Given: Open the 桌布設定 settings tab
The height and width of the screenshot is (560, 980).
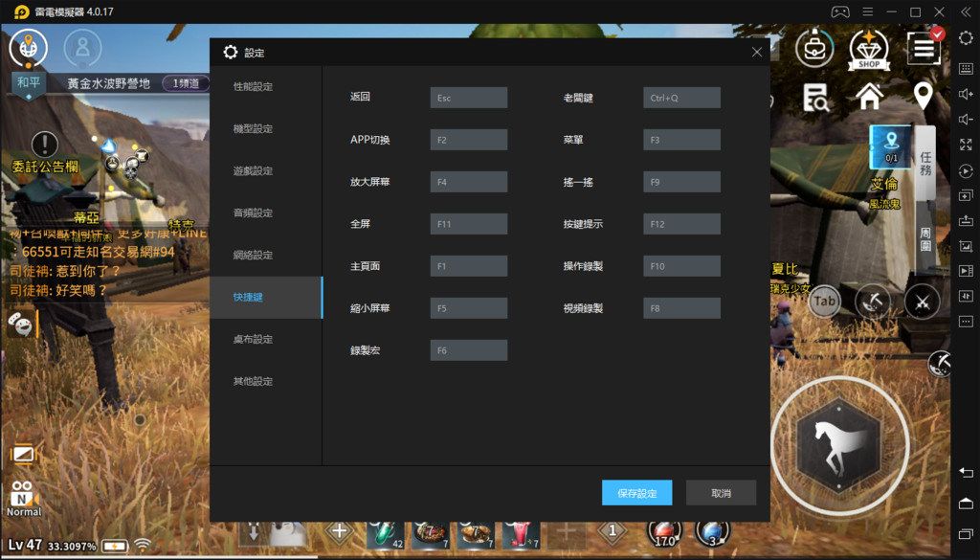Looking at the screenshot, I should coord(253,340).
